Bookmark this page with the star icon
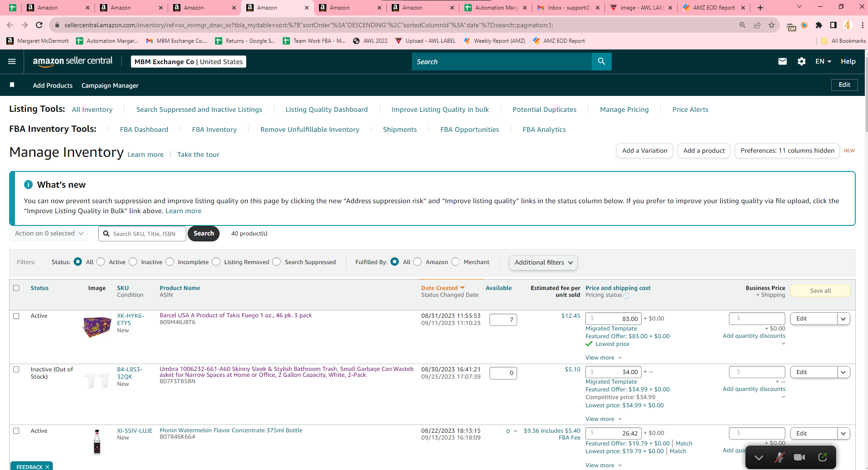This screenshot has height=470, width=868. [x=772, y=25]
